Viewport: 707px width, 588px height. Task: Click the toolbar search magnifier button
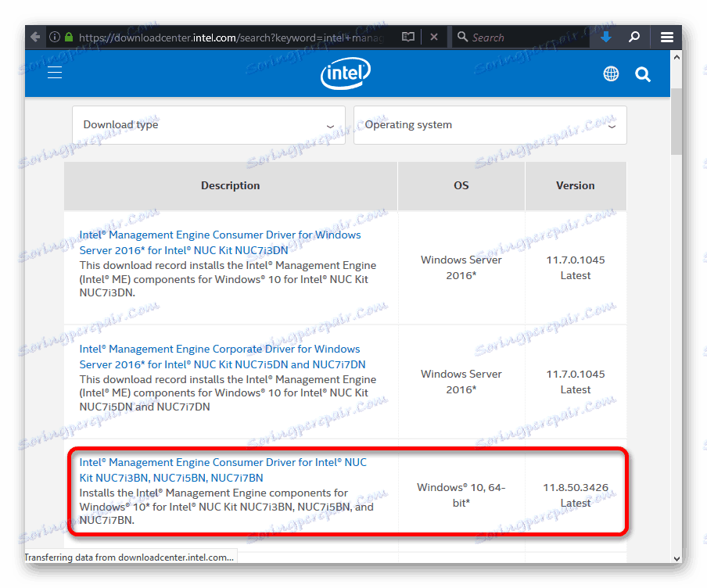(x=634, y=37)
